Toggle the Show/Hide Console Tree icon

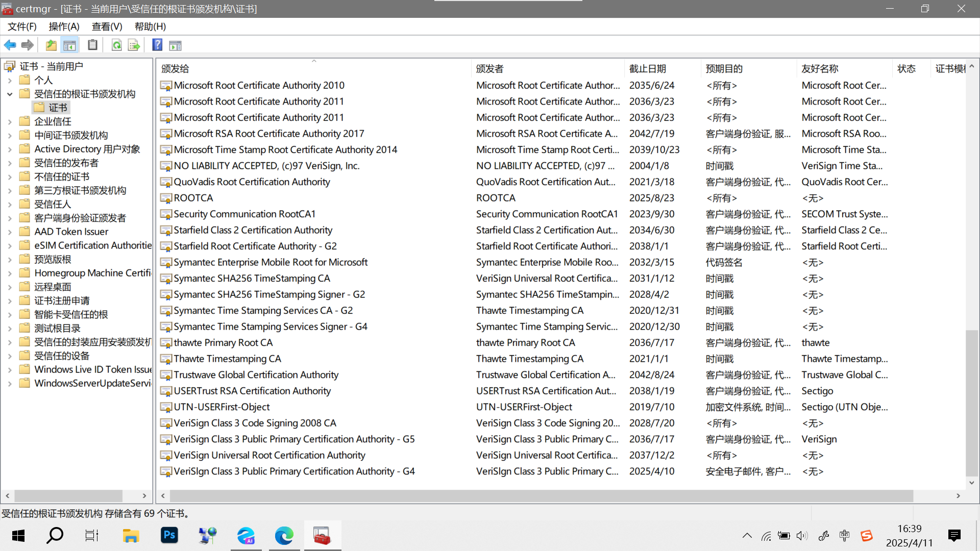(70, 45)
